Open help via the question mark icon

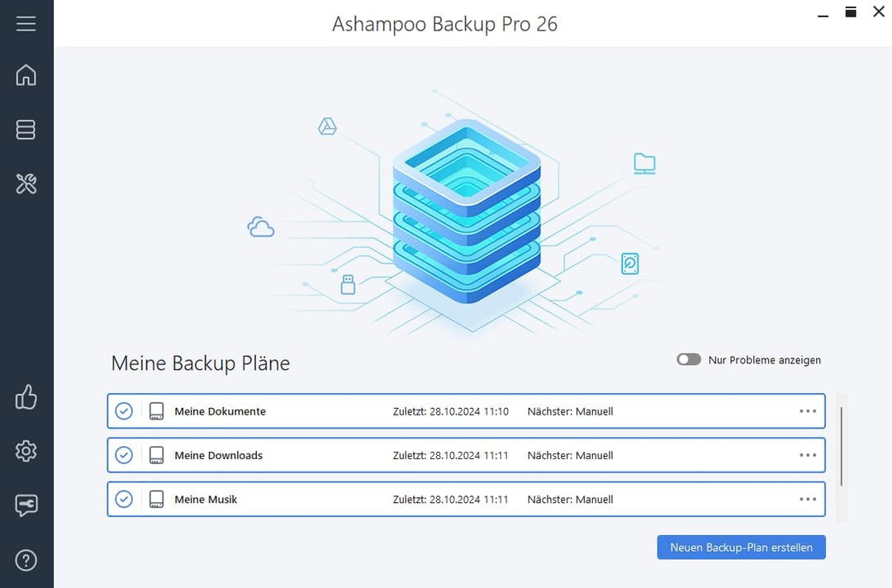[x=26, y=559]
